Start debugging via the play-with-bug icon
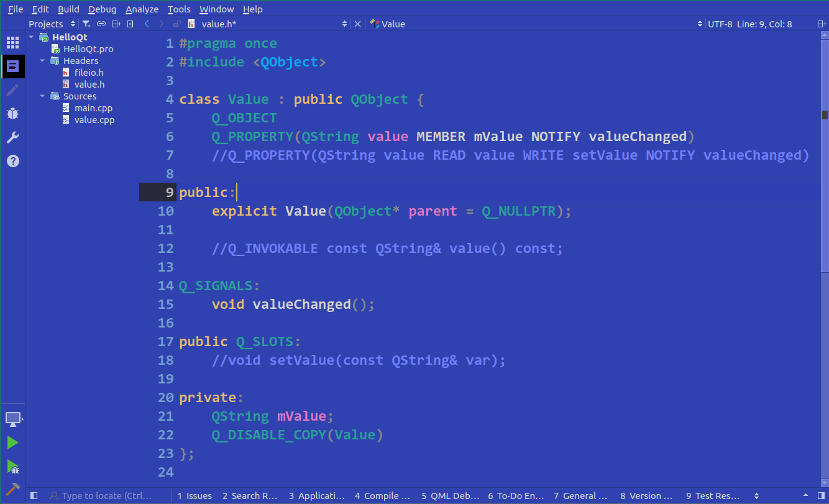829x504 pixels. (x=12, y=467)
